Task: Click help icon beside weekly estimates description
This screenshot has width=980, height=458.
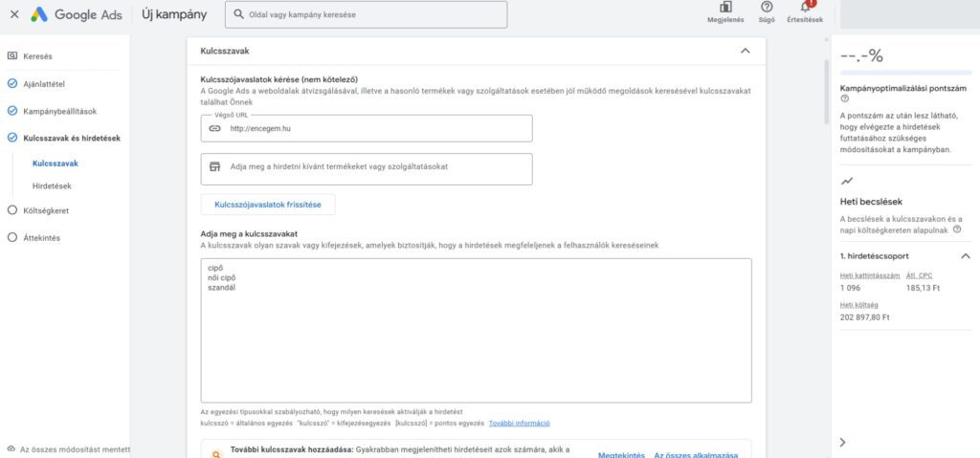Action: pyautogui.click(x=957, y=230)
